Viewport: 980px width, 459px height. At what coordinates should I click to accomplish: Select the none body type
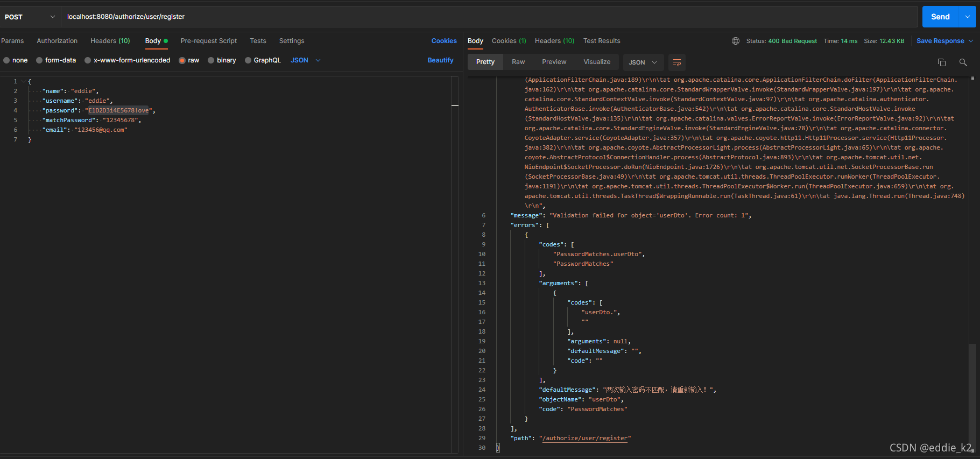(16, 60)
